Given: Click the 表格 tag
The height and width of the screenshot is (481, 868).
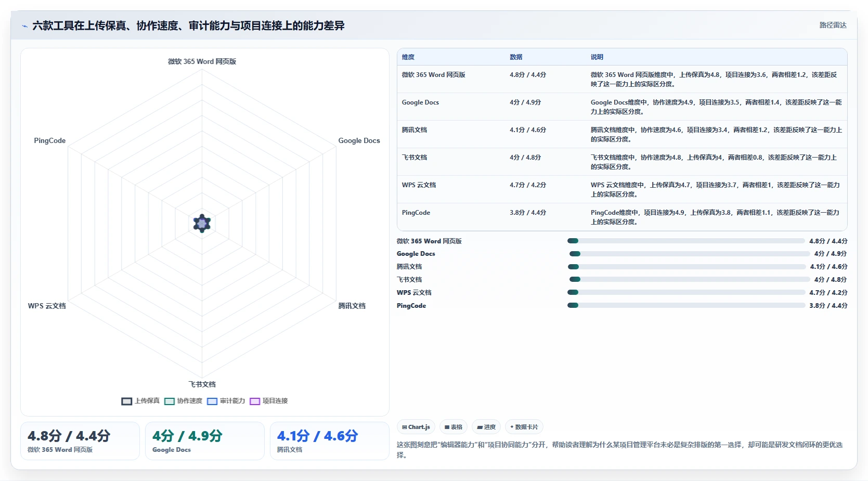Looking at the screenshot, I should tap(454, 427).
